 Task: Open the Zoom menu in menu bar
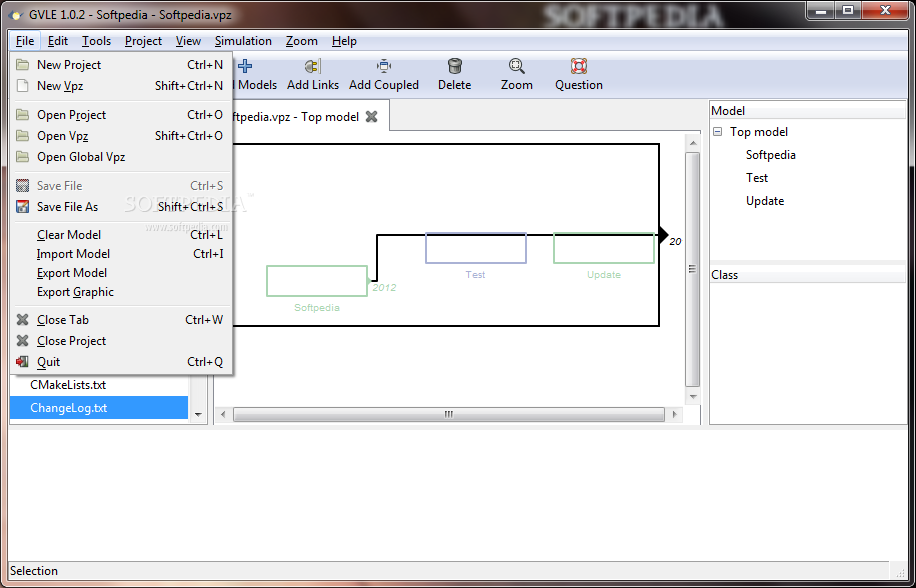coord(301,41)
